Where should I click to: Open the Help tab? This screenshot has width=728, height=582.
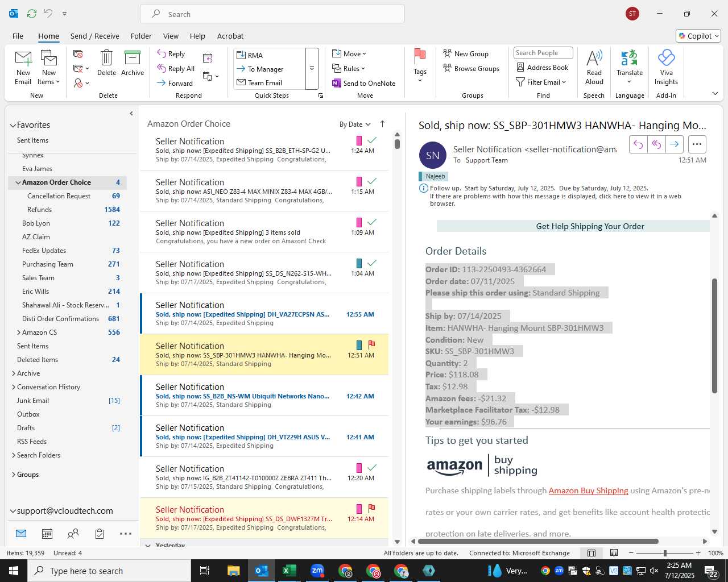pos(197,36)
